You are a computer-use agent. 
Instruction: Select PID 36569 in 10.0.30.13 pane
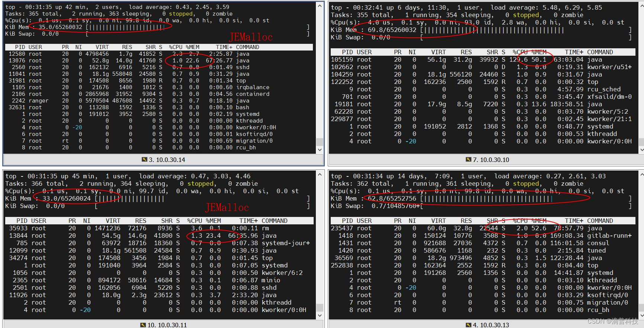coord(344,258)
